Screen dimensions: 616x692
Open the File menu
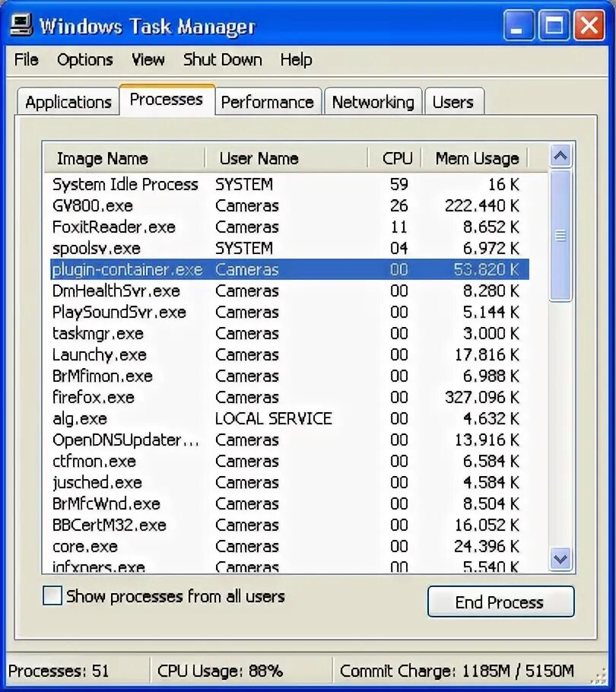tap(26, 59)
